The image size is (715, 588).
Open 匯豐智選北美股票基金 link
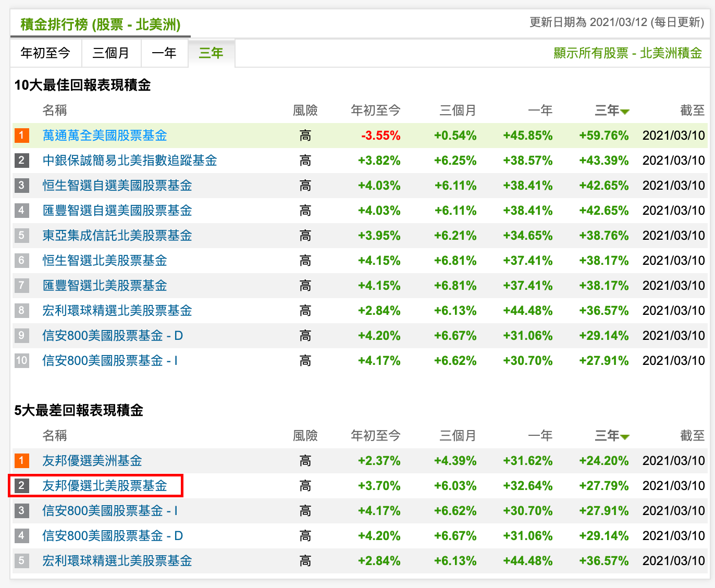pyautogui.click(x=105, y=286)
